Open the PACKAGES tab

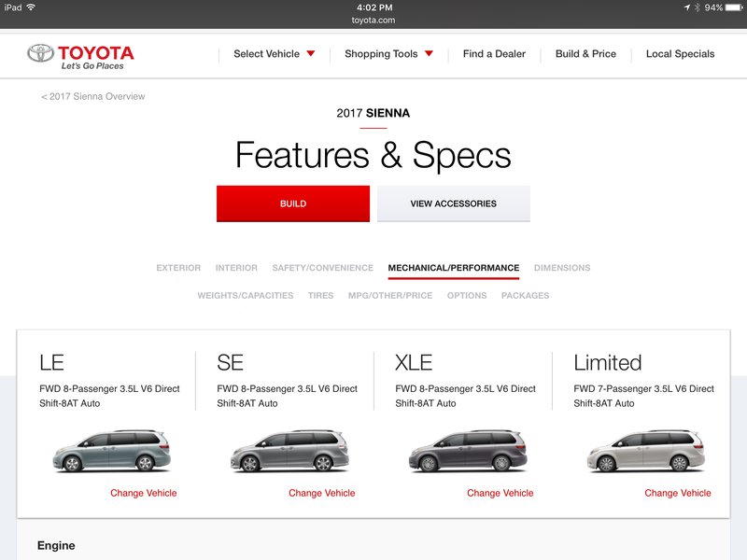[x=525, y=295]
